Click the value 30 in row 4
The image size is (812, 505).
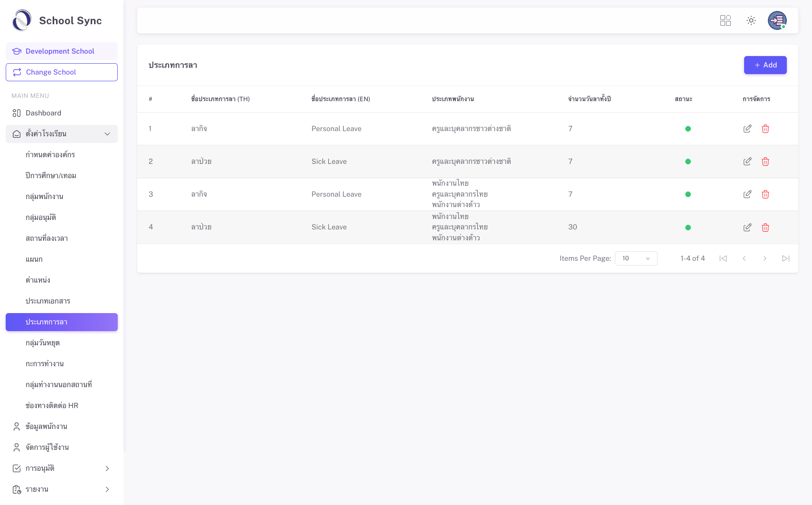coord(573,227)
